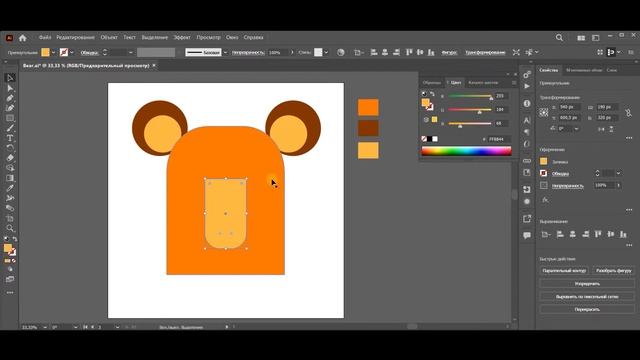Screen dimensions: 640x360
Task: Open the Comments speech-bubble panel icon
Action: (527, 235)
